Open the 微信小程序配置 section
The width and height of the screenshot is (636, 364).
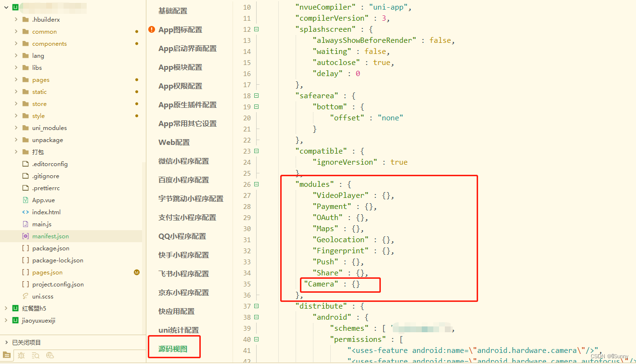184,161
